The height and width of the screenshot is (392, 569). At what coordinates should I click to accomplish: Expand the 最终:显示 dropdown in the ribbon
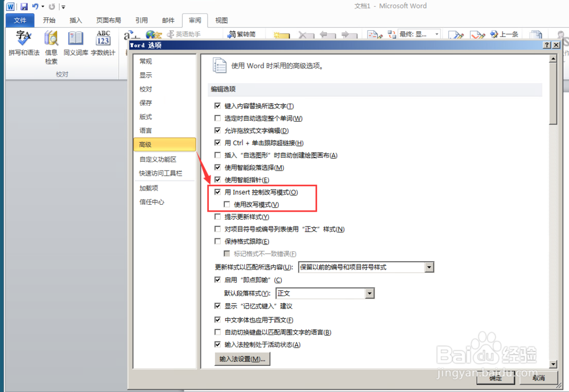click(x=436, y=34)
